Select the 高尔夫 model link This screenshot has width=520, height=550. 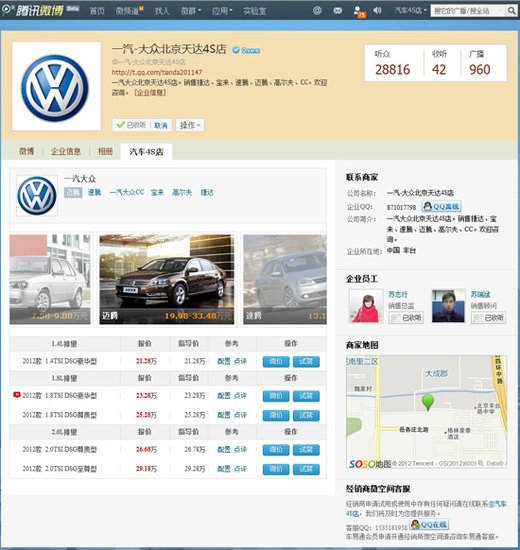click(x=182, y=192)
